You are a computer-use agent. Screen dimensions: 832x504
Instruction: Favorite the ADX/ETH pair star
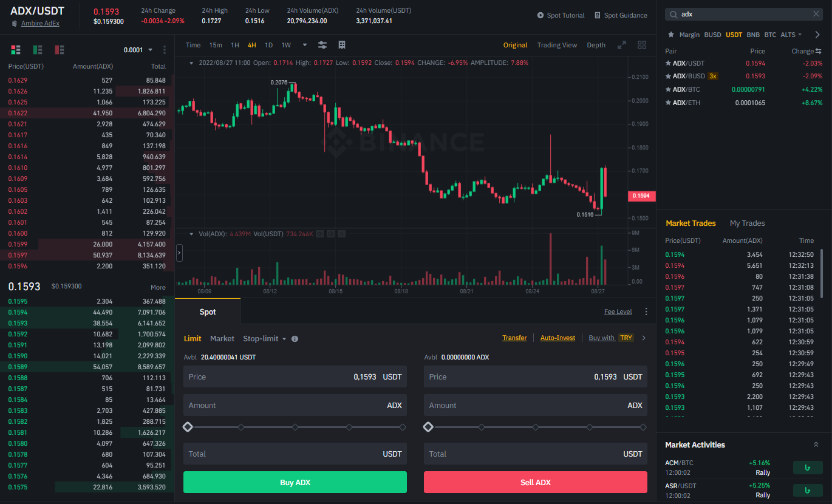[x=668, y=103]
